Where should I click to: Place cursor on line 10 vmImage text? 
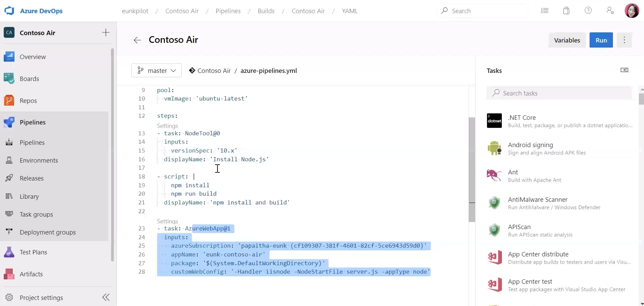click(206, 99)
